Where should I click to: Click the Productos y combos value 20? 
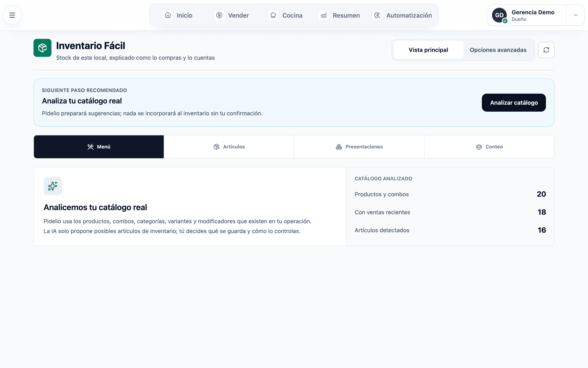tap(541, 194)
